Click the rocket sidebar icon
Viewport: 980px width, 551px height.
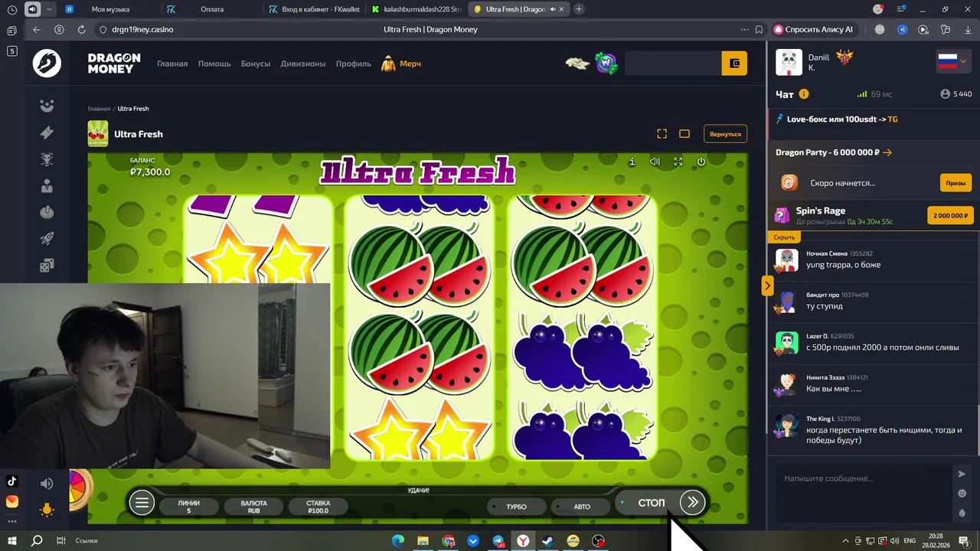tap(47, 239)
